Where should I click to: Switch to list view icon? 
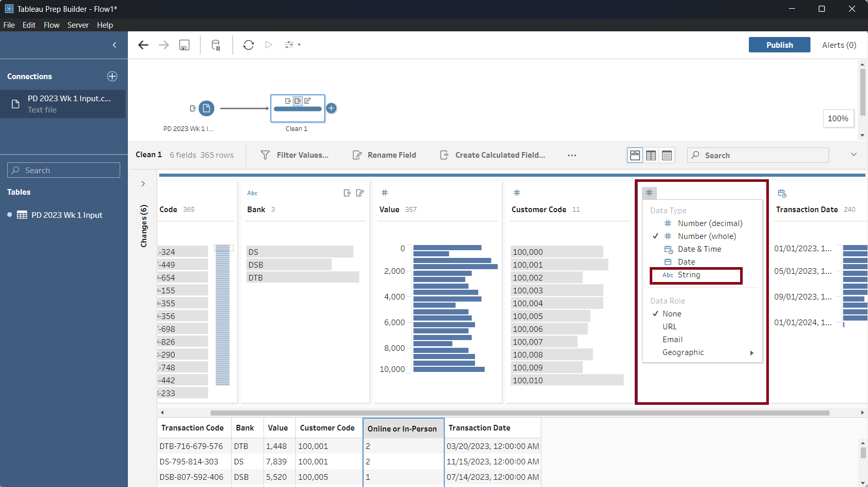pos(667,155)
